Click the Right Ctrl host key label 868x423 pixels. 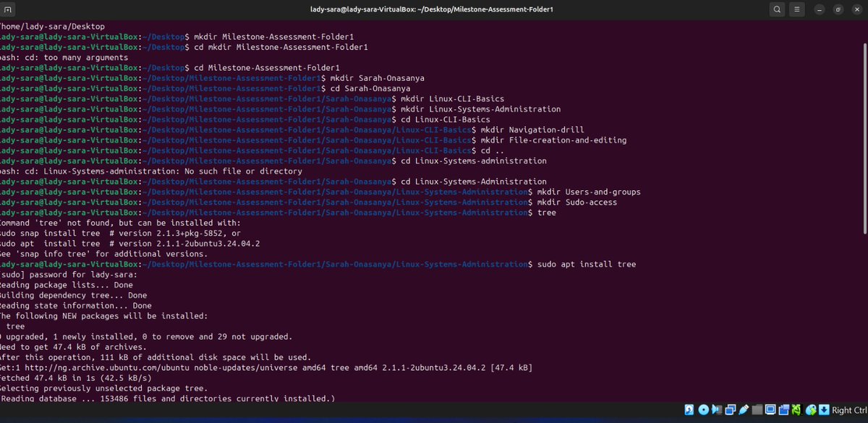849,410
